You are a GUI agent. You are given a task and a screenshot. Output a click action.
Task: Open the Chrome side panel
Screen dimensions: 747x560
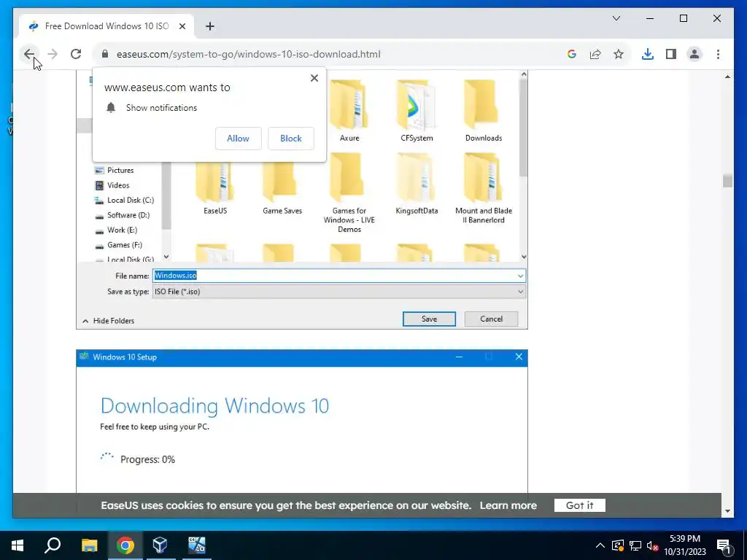(x=671, y=54)
